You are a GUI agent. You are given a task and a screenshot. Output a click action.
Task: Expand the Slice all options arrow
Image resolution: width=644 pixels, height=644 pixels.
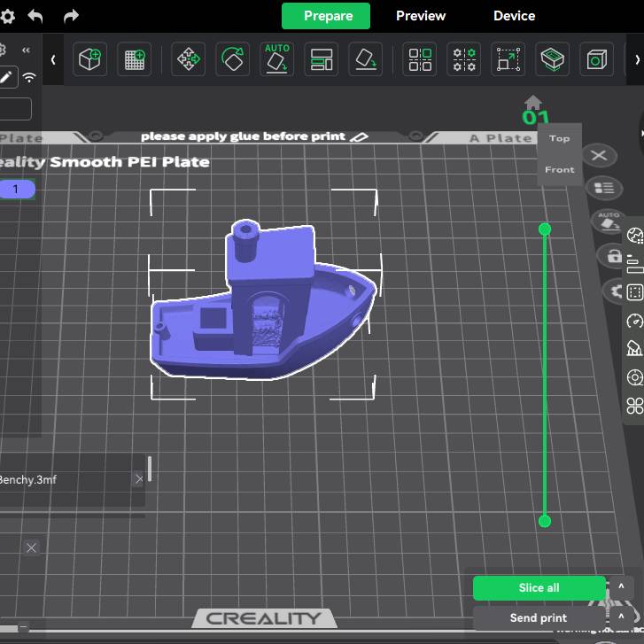point(621,587)
